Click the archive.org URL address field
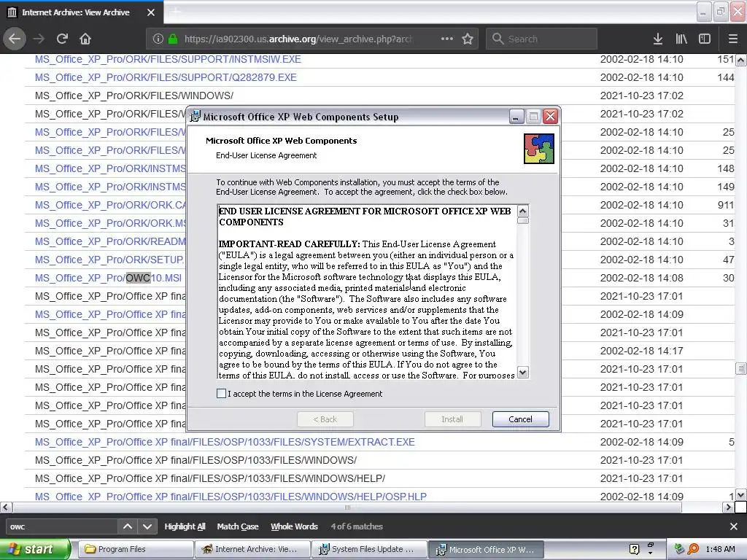This screenshot has height=560, width=747. click(x=298, y=39)
